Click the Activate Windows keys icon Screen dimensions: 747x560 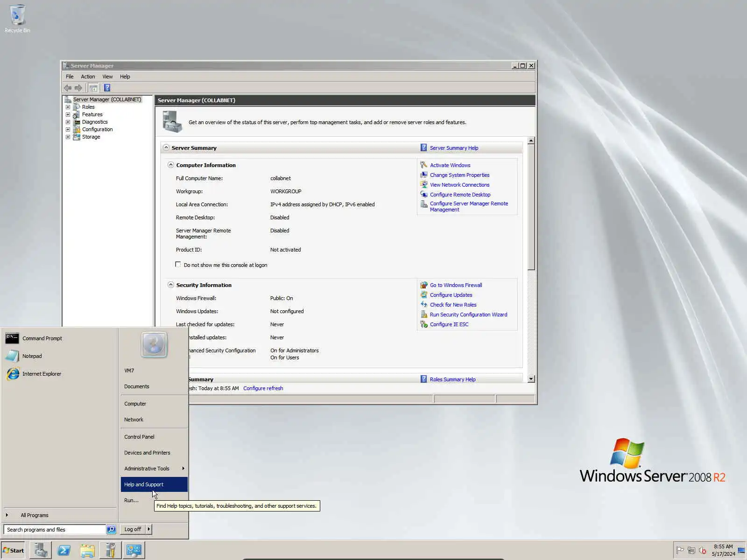pos(423,165)
